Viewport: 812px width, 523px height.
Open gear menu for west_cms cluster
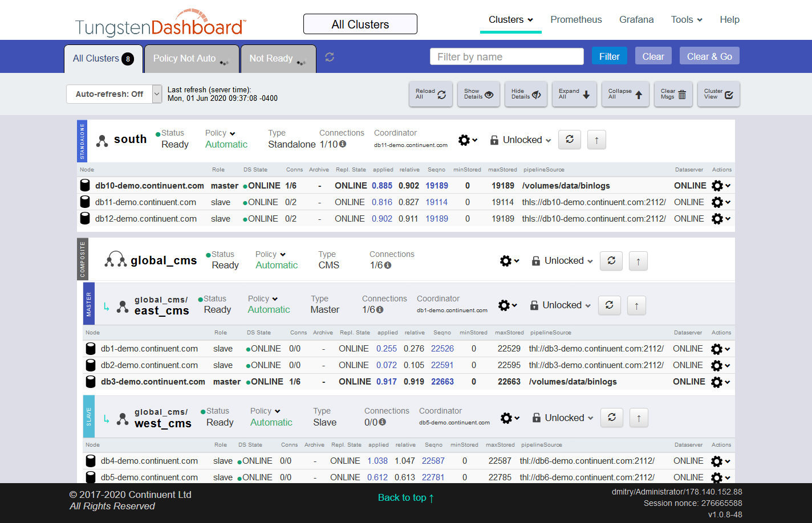(510, 418)
